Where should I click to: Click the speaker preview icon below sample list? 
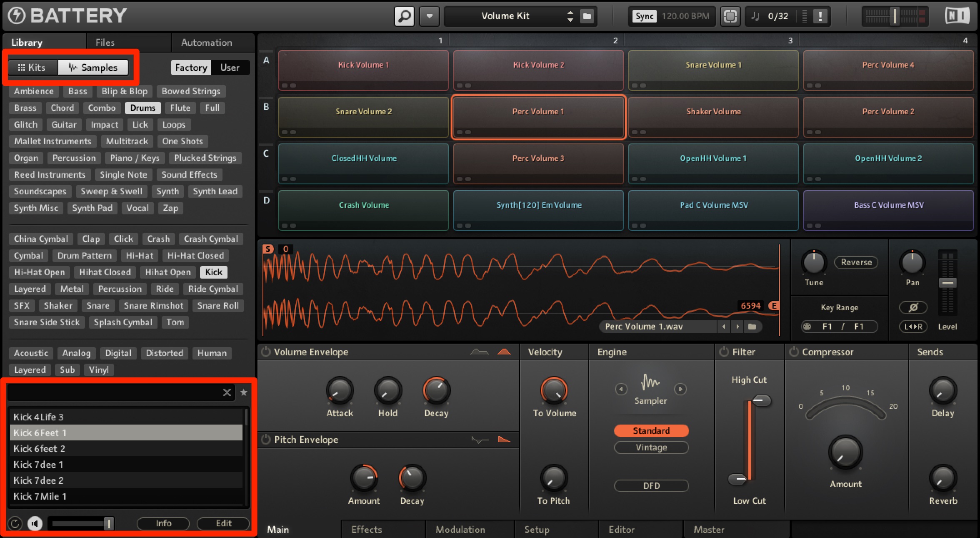tap(35, 523)
